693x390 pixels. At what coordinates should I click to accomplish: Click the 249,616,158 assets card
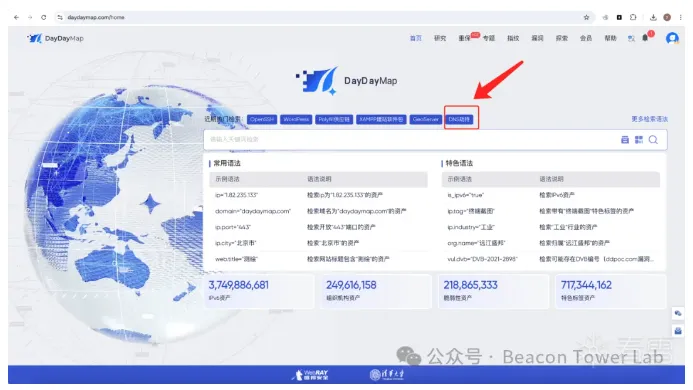pos(376,291)
